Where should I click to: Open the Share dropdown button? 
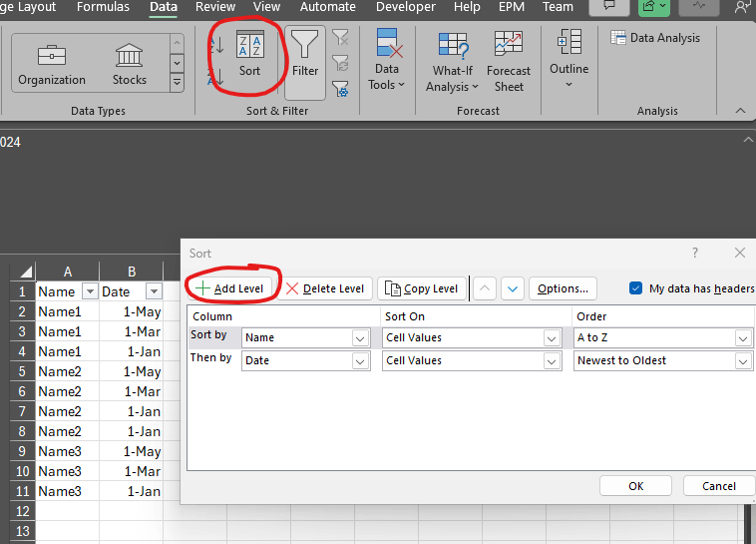654,7
